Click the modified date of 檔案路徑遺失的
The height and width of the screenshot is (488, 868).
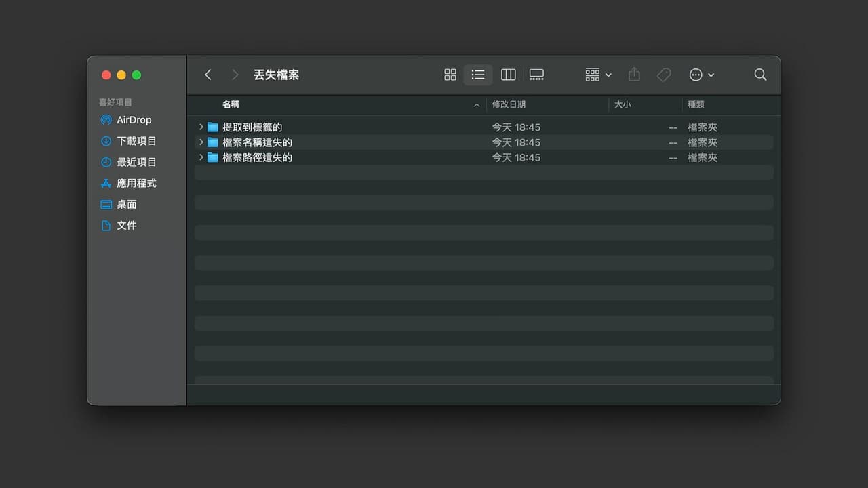pyautogui.click(x=516, y=157)
